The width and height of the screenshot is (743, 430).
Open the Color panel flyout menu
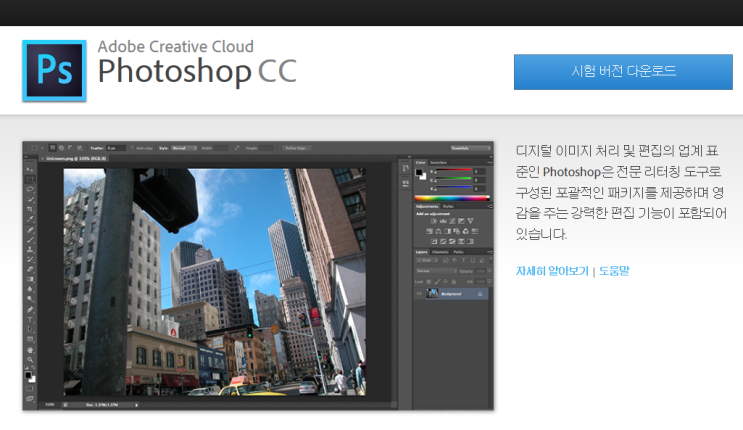(x=489, y=163)
